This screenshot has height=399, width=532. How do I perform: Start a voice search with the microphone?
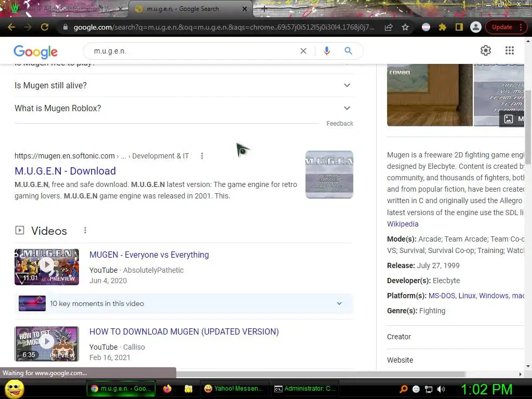point(327,51)
